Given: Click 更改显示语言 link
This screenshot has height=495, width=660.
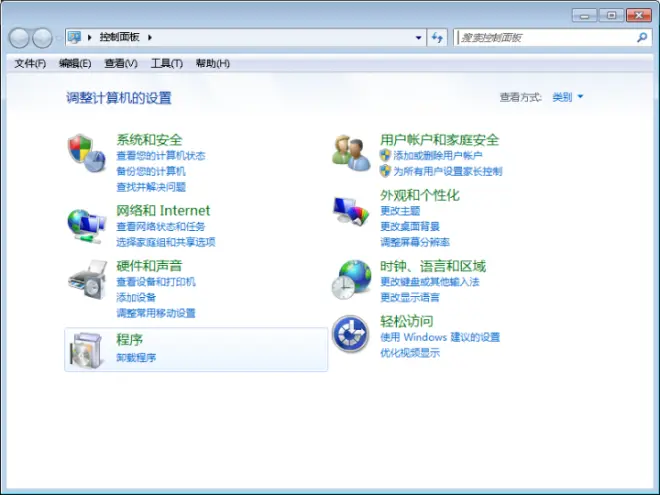Looking at the screenshot, I should coord(410,298).
